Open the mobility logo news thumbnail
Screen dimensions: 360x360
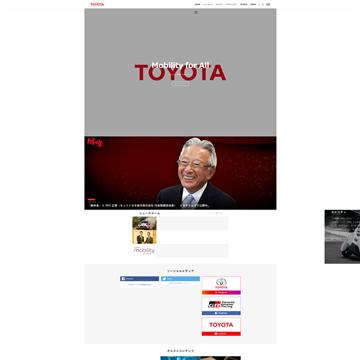144,251
